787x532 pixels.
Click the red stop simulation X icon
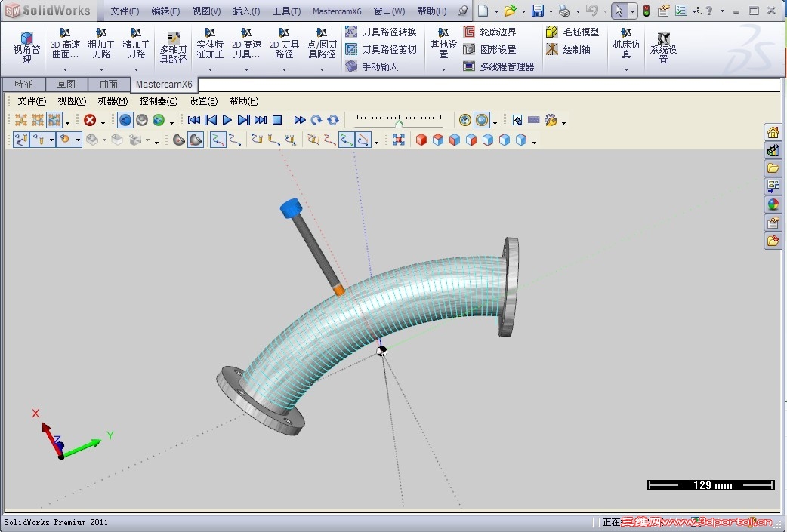point(90,120)
